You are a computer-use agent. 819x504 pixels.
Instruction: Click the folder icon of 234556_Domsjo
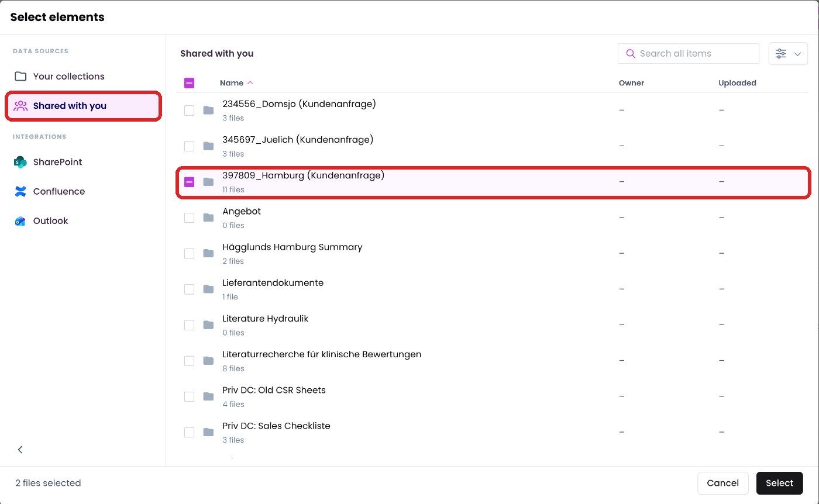click(x=208, y=110)
